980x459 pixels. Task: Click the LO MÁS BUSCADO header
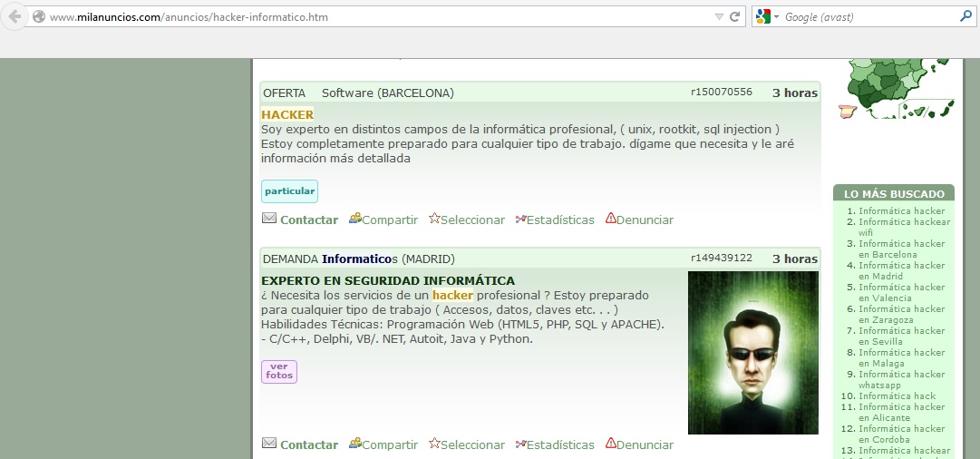point(894,193)
